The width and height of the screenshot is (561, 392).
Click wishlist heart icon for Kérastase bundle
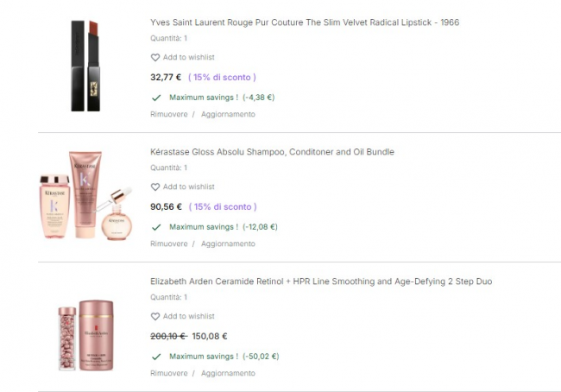pos(155,187)
